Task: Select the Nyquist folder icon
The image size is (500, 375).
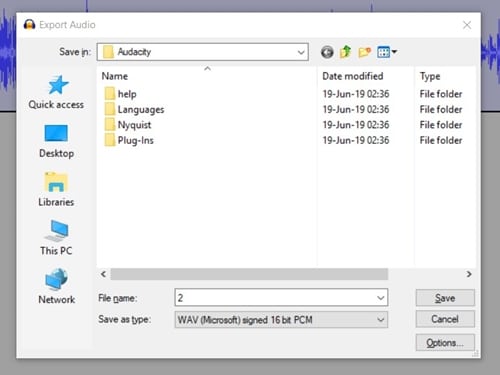Action: click(x=110, y=125)
